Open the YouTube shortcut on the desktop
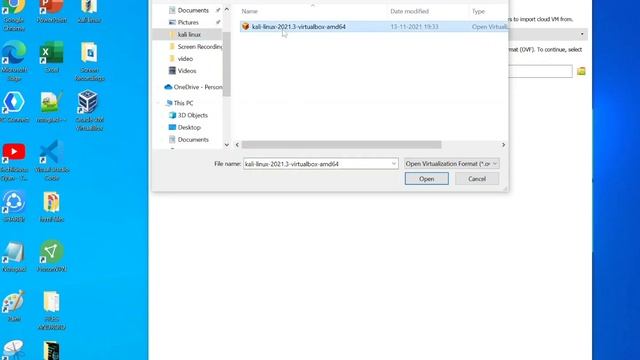Viewport: 640px width, 360px height. tap(14, 161)
